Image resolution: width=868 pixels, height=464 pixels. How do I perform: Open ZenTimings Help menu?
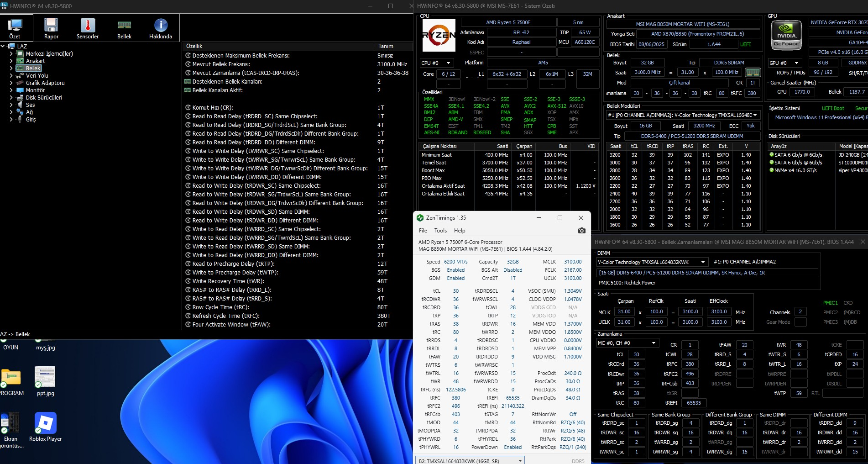(460, 231)
